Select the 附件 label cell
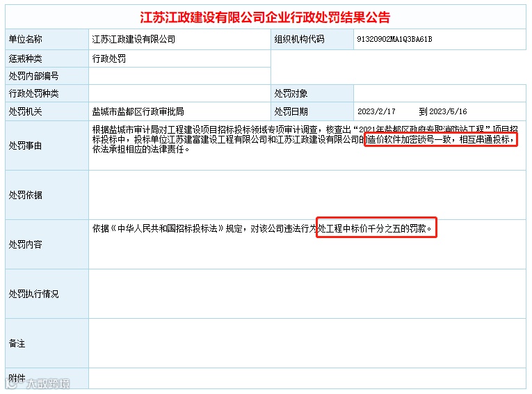Viewport: 532px width, 394px height. (47, 379)
